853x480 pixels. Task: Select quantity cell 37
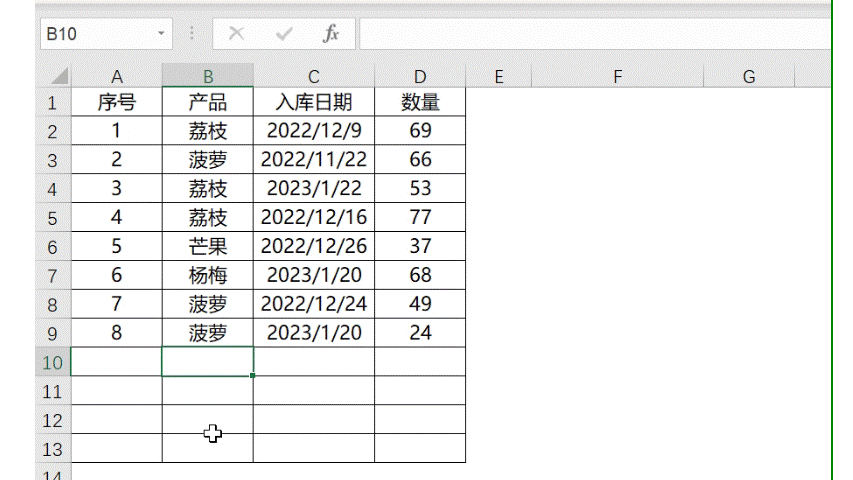420,246
